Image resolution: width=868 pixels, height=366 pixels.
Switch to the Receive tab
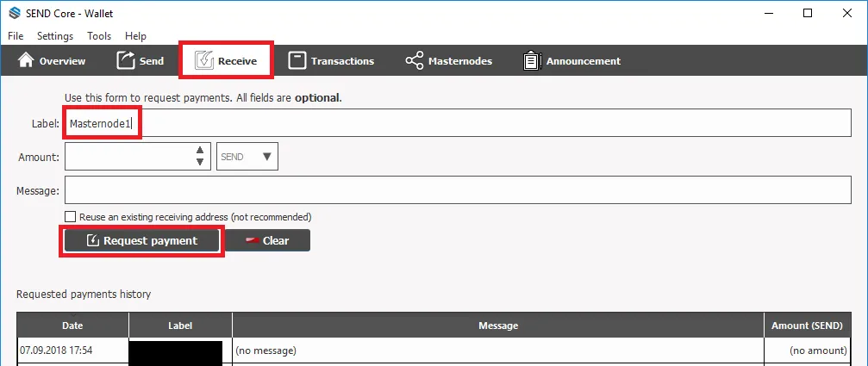click(226, 59)
